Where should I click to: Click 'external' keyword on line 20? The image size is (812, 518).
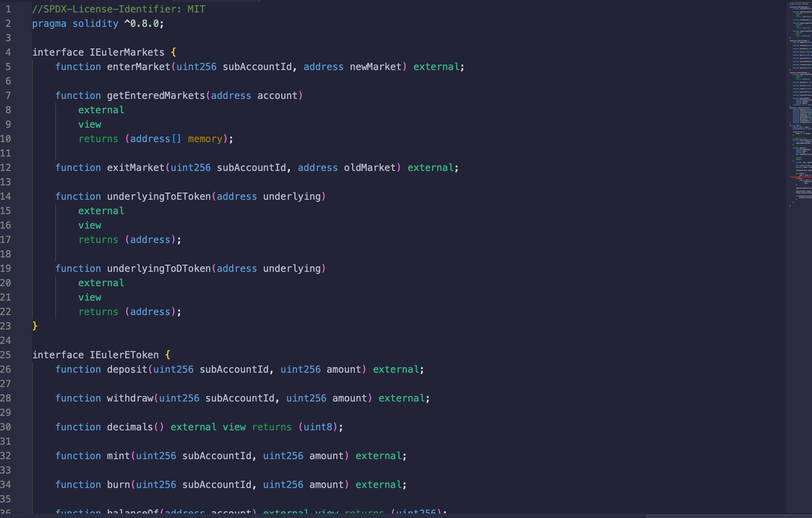[101, 283]
